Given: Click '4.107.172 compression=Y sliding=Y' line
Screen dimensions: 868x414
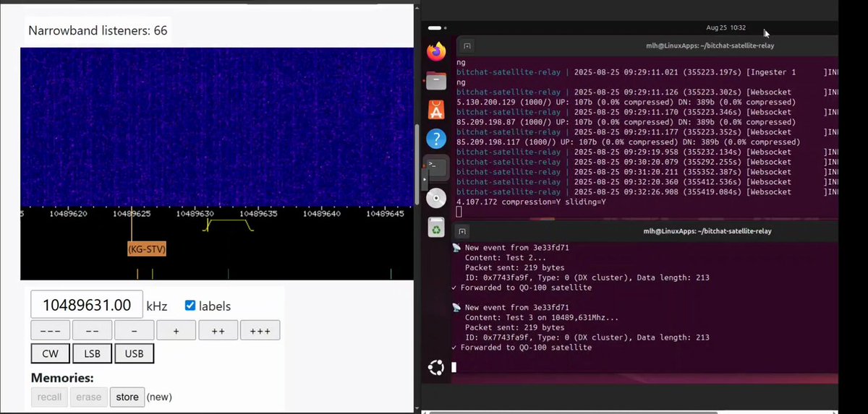Looking at the screenshot, I should pos(532,202).
